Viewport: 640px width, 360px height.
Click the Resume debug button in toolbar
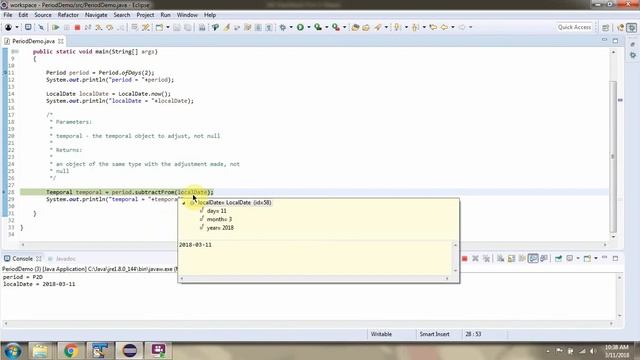tap(56, 27)
